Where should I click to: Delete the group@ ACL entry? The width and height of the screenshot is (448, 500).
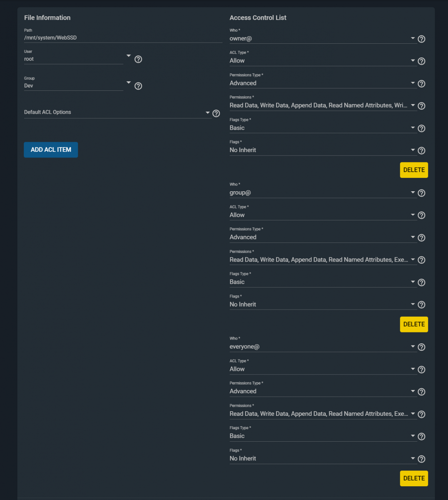[x=414, y=324]
